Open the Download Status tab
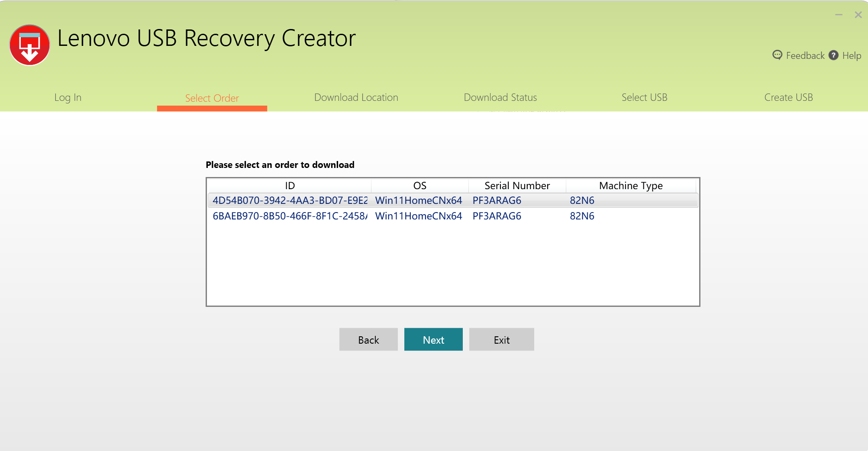The image size is (868, 451). tap(500, 98)
